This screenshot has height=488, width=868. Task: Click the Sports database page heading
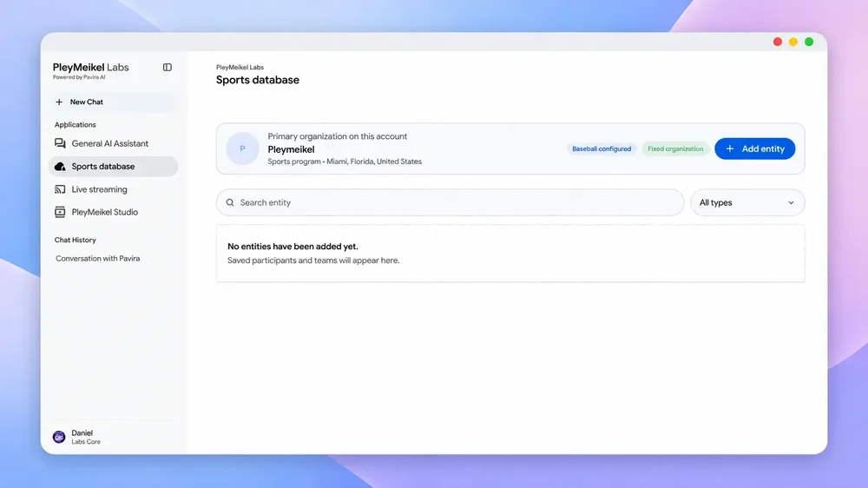[258, 80]
